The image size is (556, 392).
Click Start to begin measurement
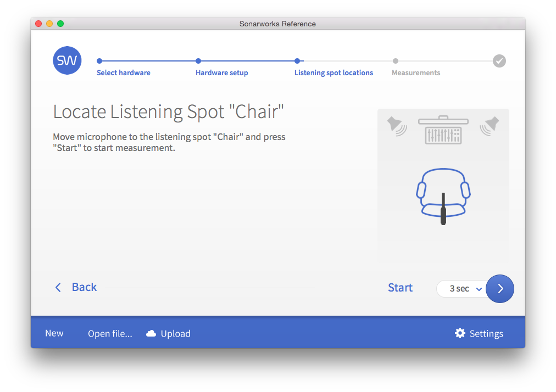400,288
